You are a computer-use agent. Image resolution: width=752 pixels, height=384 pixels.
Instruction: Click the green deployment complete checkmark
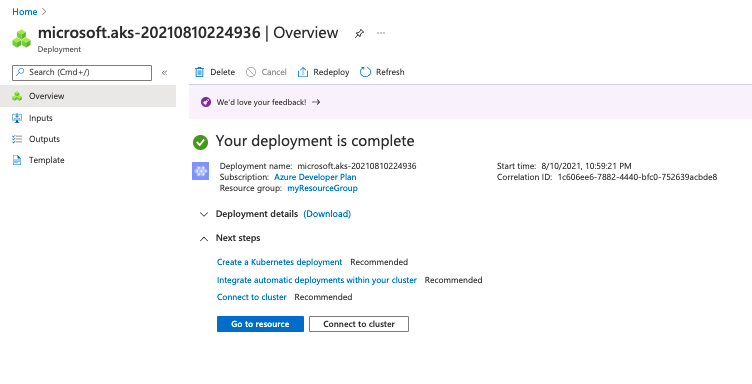[200, 142]
